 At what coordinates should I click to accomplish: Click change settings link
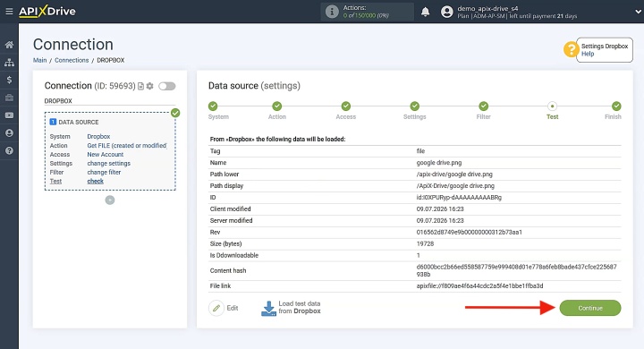tap(109, 163)
